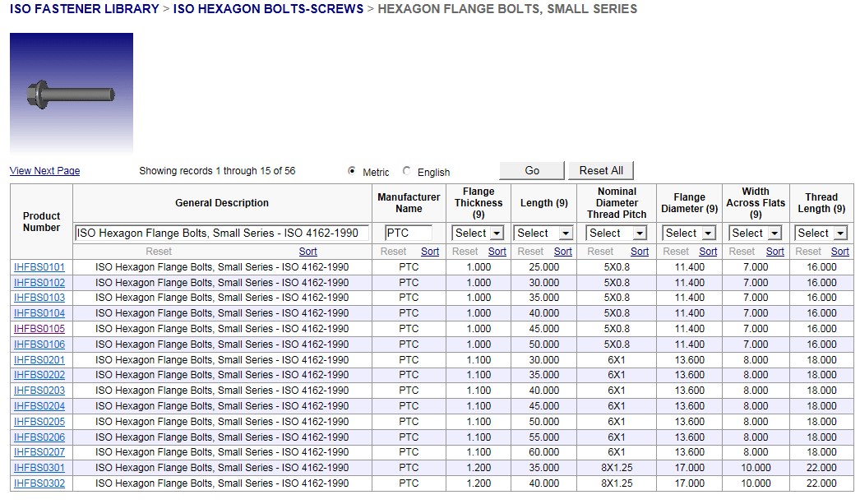Navigate to ISO FASTENER LIBRARY breadcrumb
Image resolution: width=860 pixels, height=504 pixels.
coord(84,9)
